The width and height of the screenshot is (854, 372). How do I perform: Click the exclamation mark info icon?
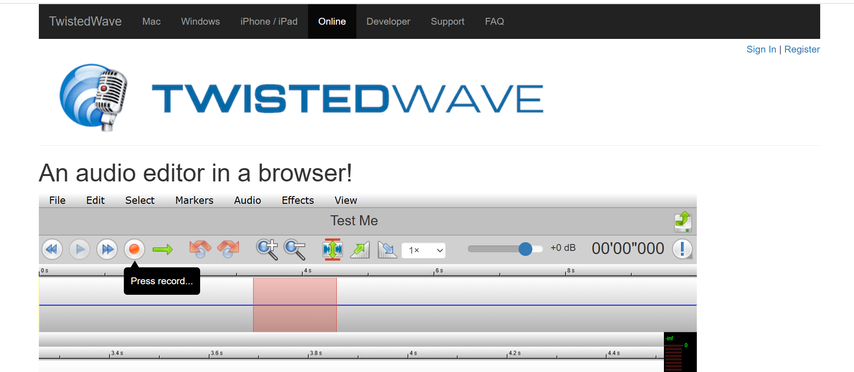coord(682,249)
